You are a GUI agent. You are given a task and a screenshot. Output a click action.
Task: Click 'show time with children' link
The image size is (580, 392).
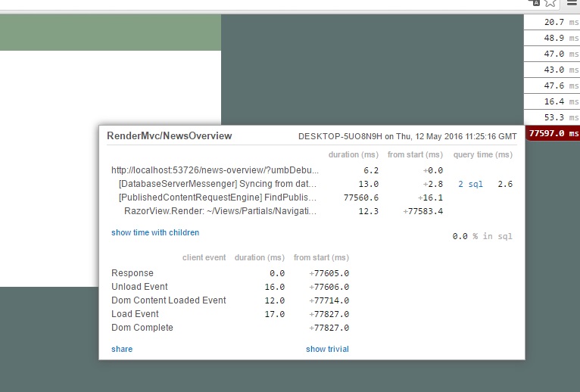tap(155, 232)
